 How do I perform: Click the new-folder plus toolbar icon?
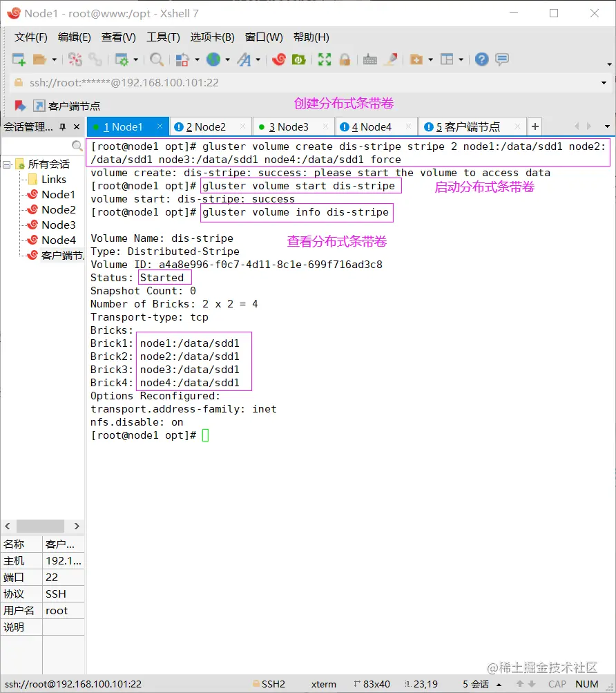pyautogui.click(x=416, y=59)
